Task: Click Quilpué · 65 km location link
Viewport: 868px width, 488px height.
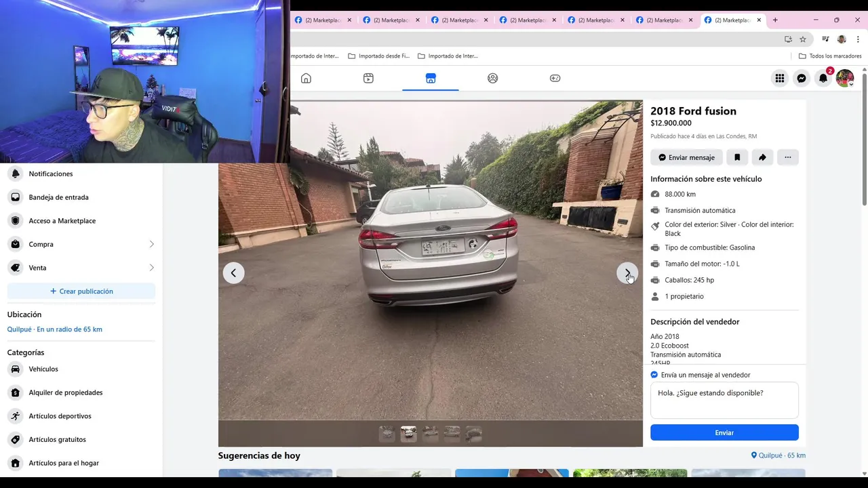Action: 778,455
